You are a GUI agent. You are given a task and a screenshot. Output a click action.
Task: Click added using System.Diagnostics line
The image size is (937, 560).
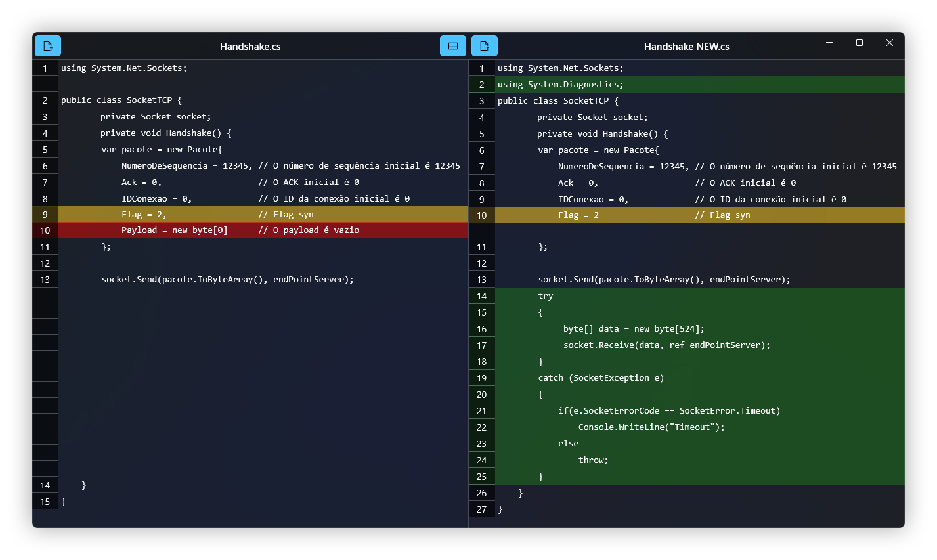click(700, 85)
